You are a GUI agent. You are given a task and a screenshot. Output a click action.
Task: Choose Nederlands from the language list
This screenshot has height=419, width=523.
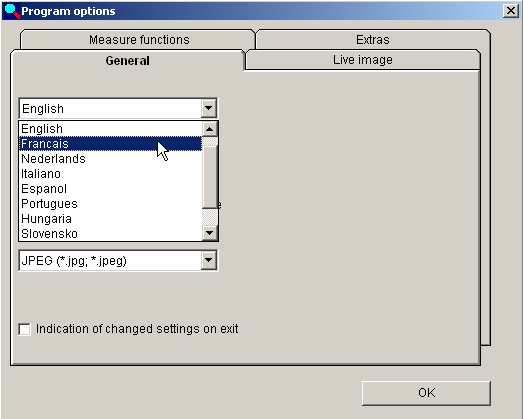110,159
